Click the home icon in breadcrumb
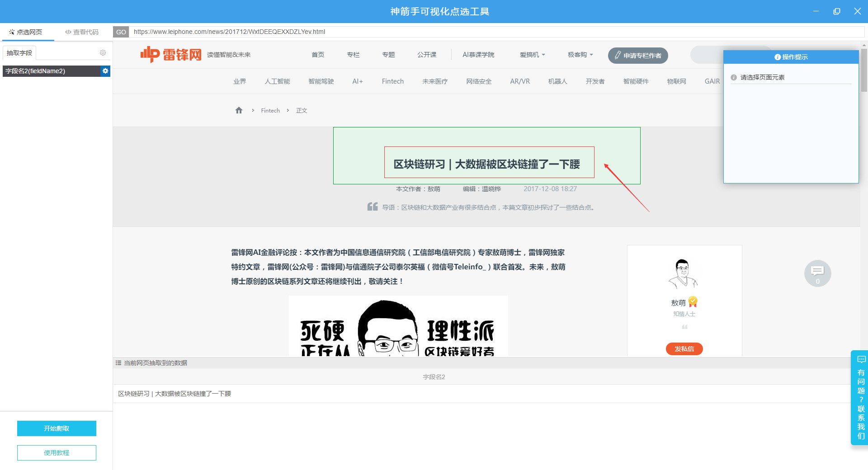 tap(239, 110)
